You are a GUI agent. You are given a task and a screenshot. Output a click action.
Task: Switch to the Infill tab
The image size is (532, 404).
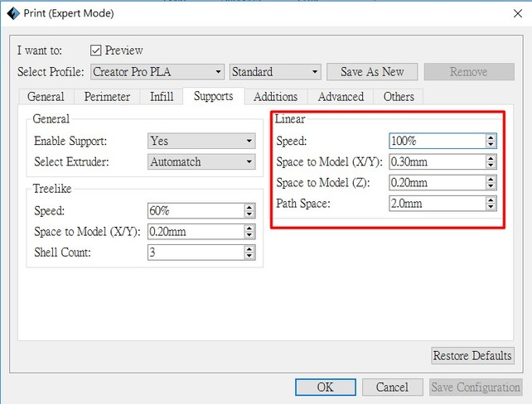click(x=162, y=97)
